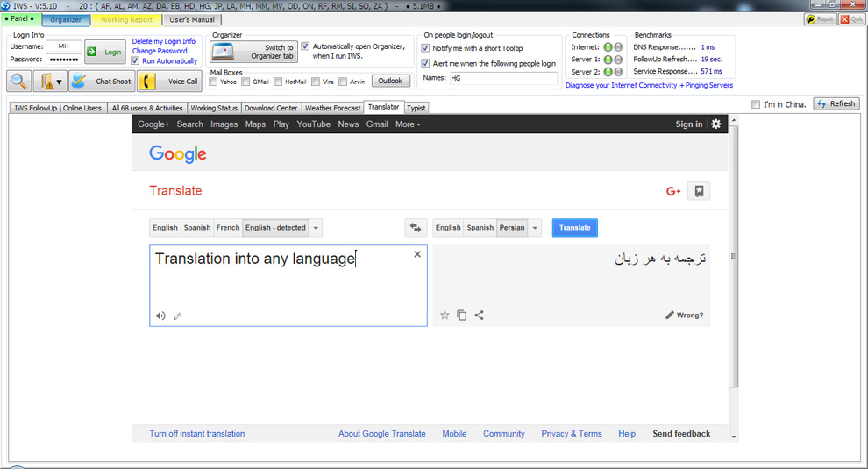This screenshot has height=469, width=868.
Task: Open All 68 users & Activities tab
Action: pyautogui.click(x=147, y=108)
